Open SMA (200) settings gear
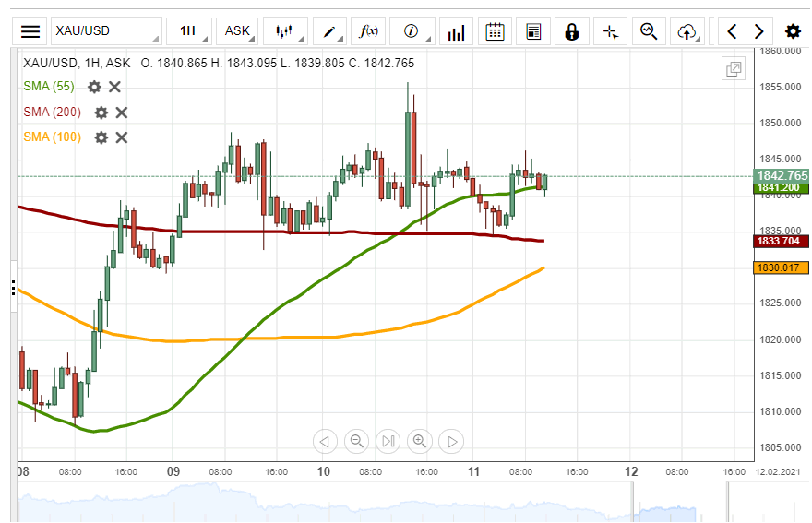The width and height of the screenshot is (812, 523). tap(101, 113)
